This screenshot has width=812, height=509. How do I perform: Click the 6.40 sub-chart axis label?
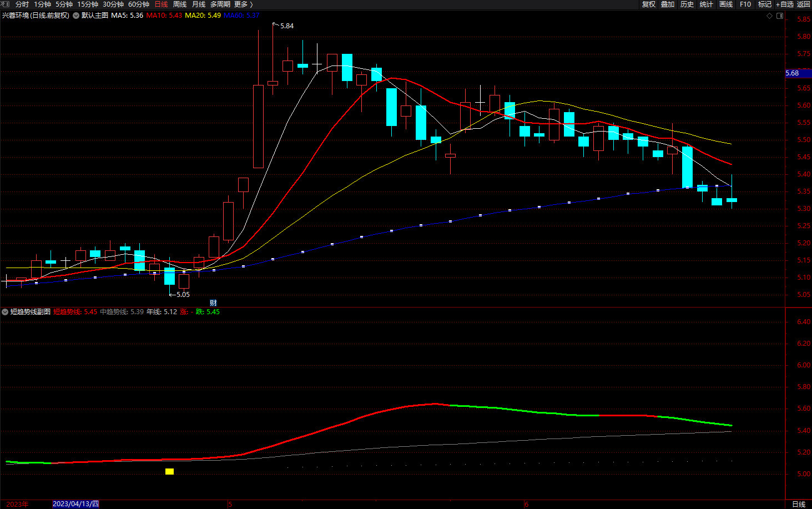pyautogui.click(x=804, y=322)
